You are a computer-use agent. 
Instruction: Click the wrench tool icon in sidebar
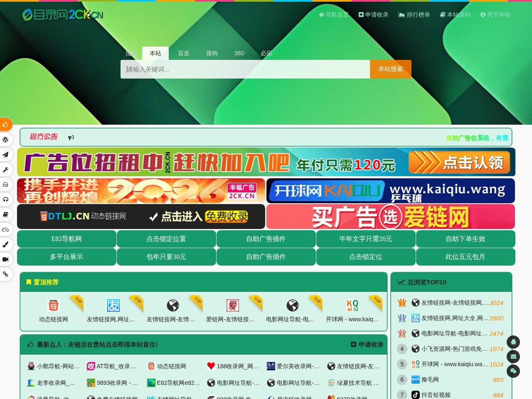(5, 170)
